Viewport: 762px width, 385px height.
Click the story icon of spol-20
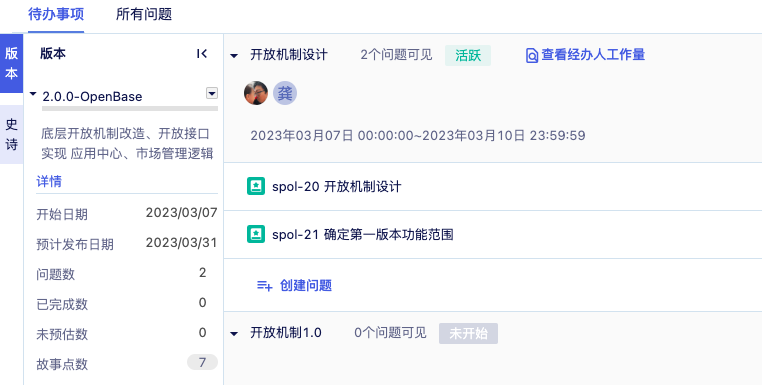pos(256,186)
